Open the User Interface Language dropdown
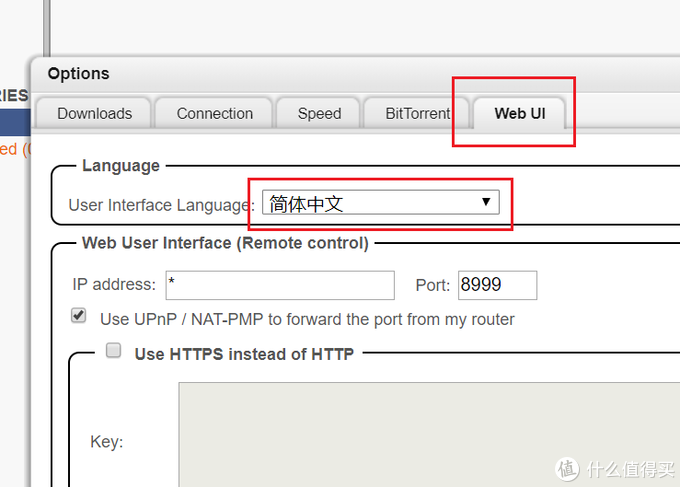Screen dimensions: 680x487 point(380,204)
